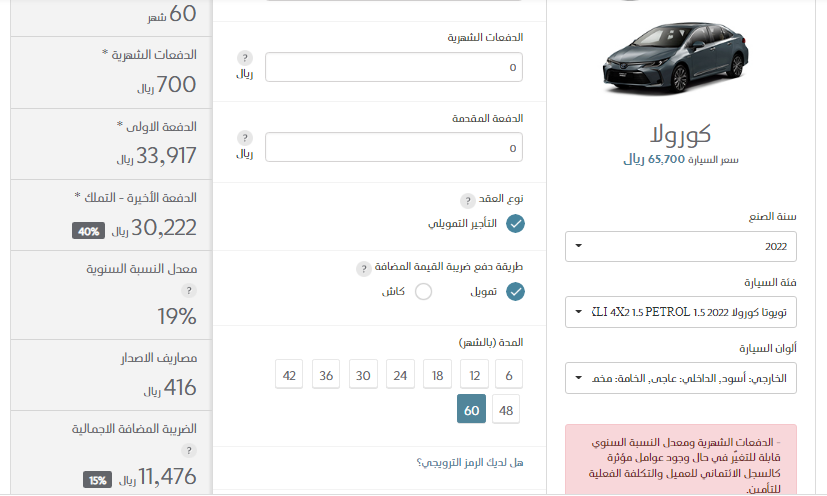Viewport: 827px width, 496px height.
Task: Click monthly payment value 700 ريال
Action: pyautogui.click(x=167, y=84)
